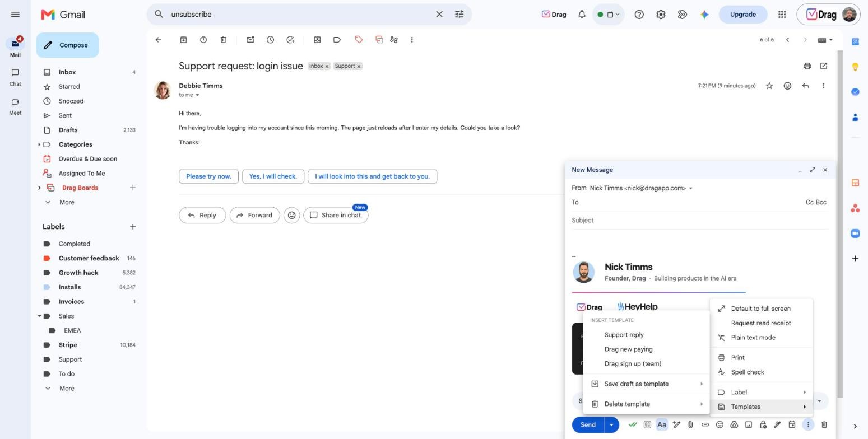The height and width of the screenshot is (439, 868).
Task: Expand Drag Boards in the sidebar
Action: pos(39,188)
